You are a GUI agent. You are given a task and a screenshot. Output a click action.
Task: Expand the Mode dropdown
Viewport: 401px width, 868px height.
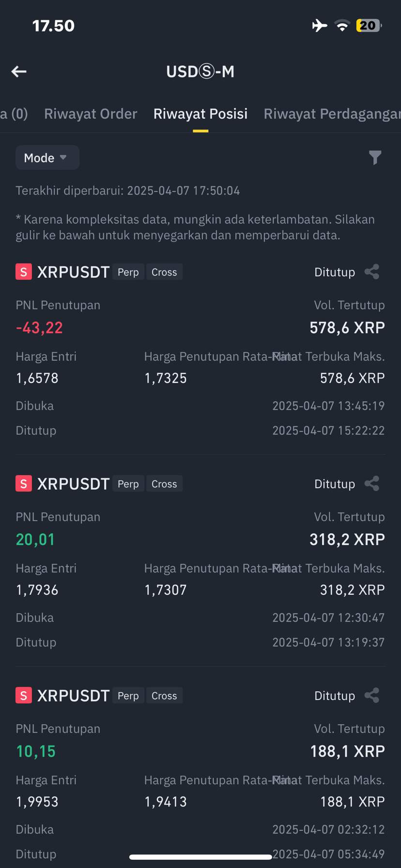pos(47,157)
